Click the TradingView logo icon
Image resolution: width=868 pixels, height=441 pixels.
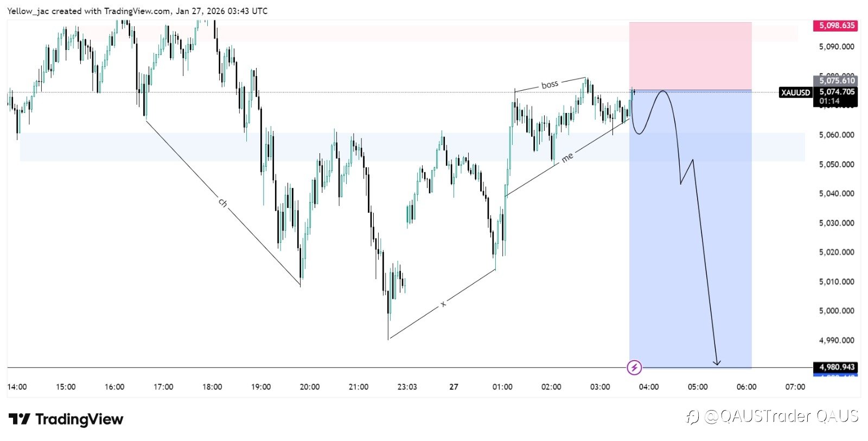(x=20, y=419)
